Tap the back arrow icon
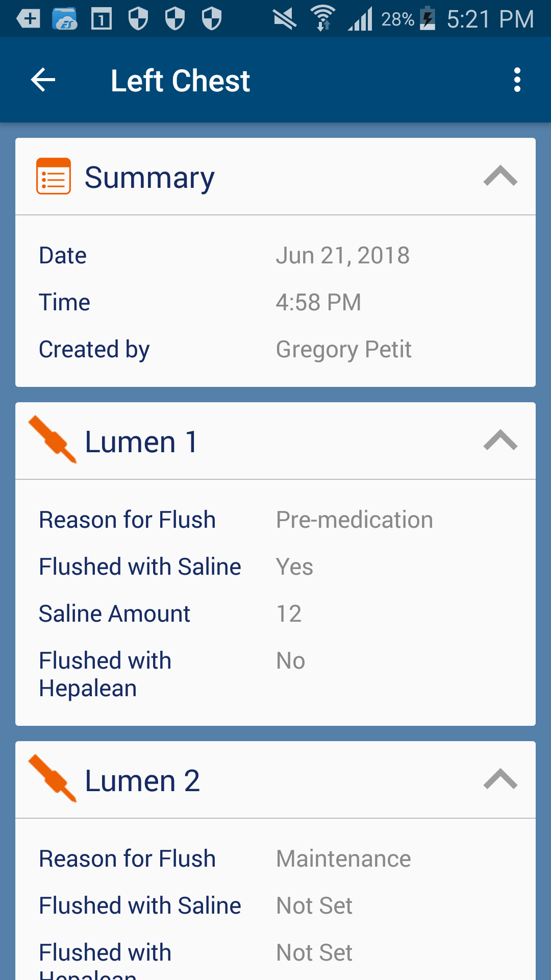551x980 pixels. [43, 80]
